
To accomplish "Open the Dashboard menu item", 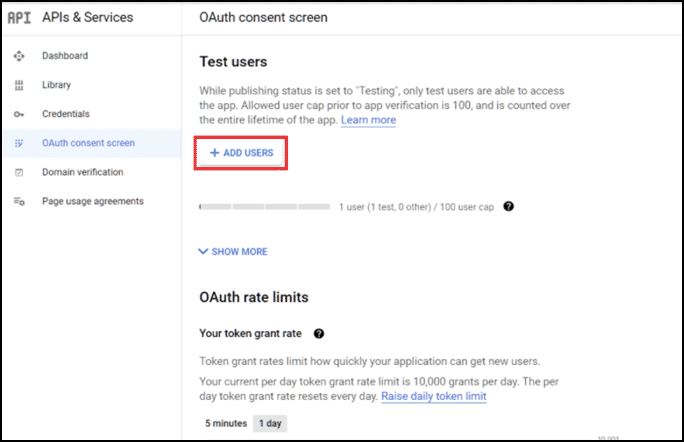I will pos(65,56).
